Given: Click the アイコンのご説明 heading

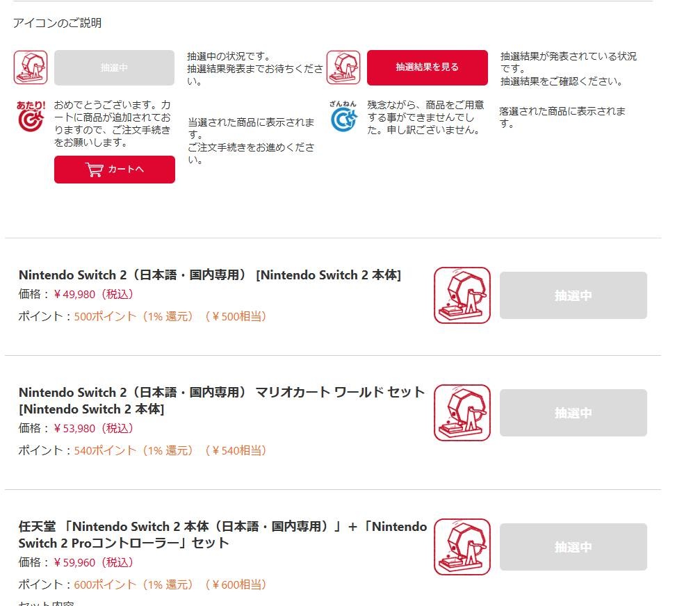Looking at the screenshot, I should tap(57, 23).
